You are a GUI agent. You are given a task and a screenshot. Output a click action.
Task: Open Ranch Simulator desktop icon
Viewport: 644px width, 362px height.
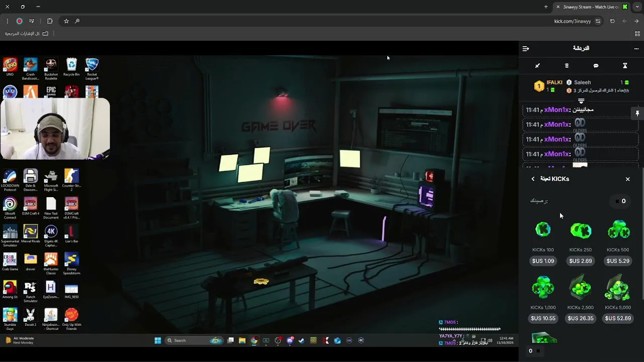pyautogui.click(x=30, y=291)
